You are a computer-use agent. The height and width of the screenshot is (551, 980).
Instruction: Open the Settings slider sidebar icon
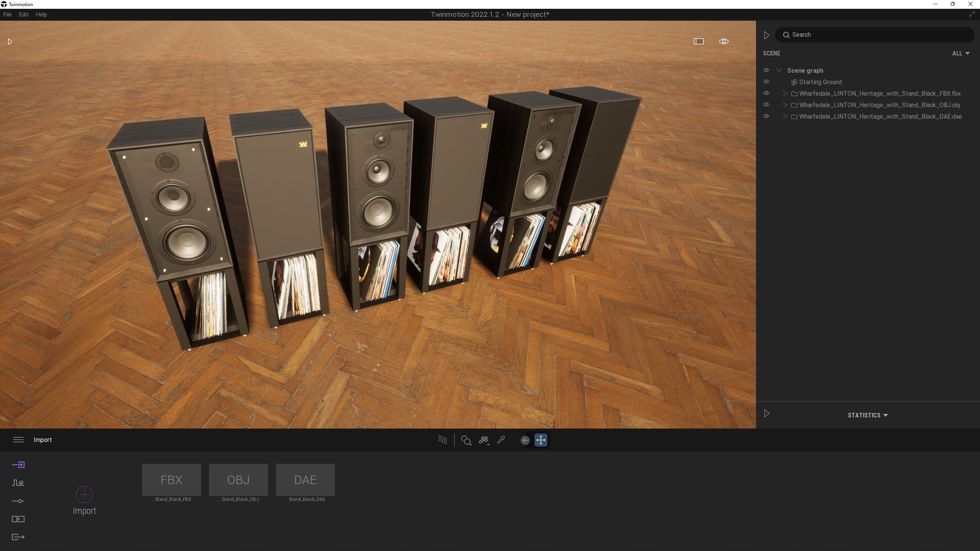(18, 501)
